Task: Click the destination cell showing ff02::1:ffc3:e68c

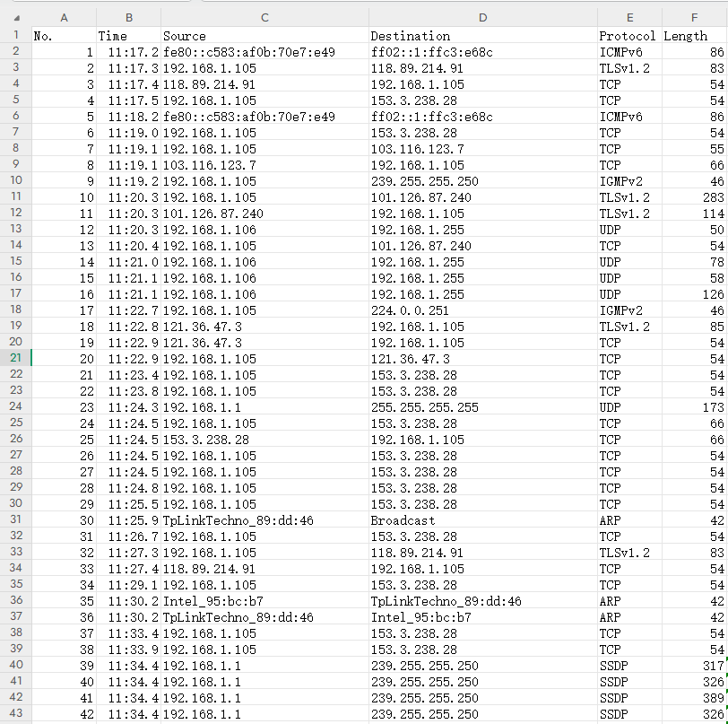Action: tap(482, 52)
